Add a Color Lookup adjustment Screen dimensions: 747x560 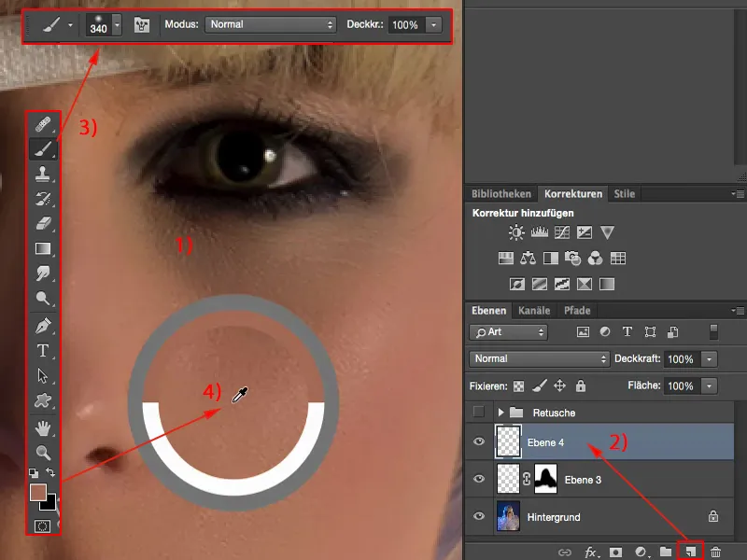618,259
